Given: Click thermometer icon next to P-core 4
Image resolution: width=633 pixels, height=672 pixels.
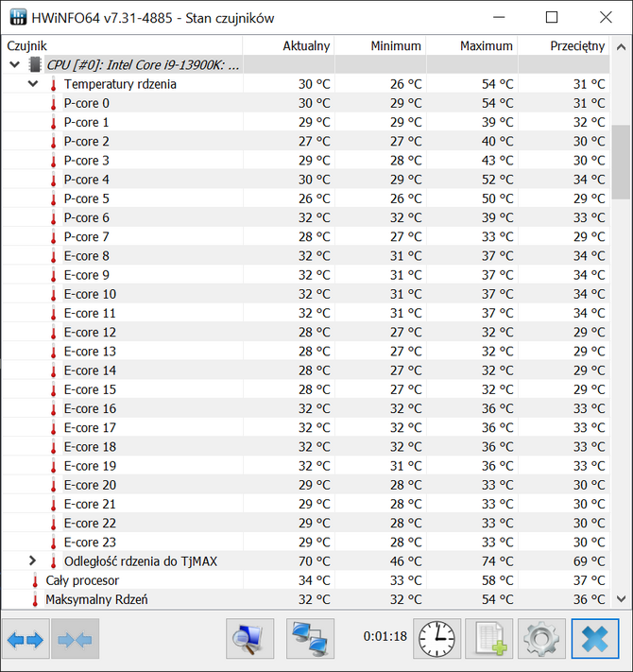Looking at the screenshot, I should 54,180.
